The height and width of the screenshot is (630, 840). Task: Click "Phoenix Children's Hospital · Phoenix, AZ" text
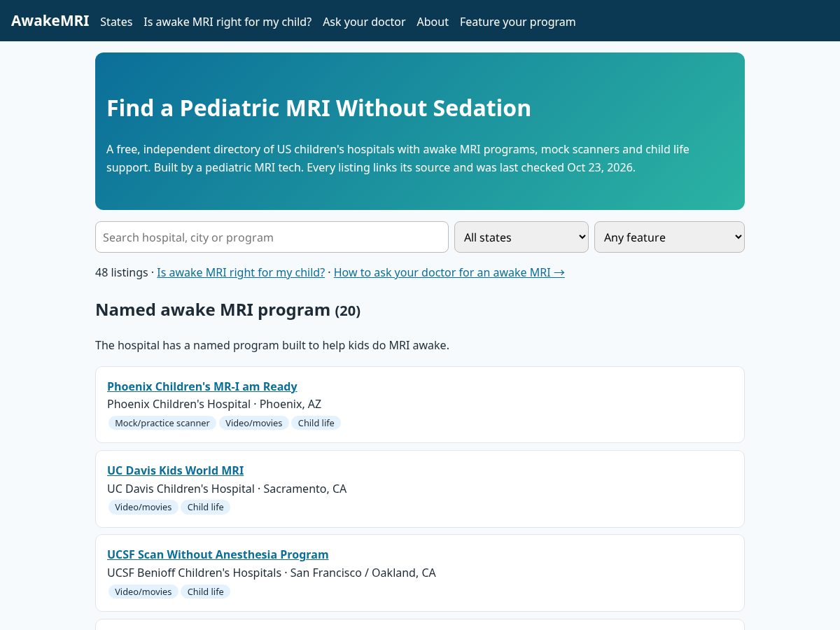(x=214, y=404)
